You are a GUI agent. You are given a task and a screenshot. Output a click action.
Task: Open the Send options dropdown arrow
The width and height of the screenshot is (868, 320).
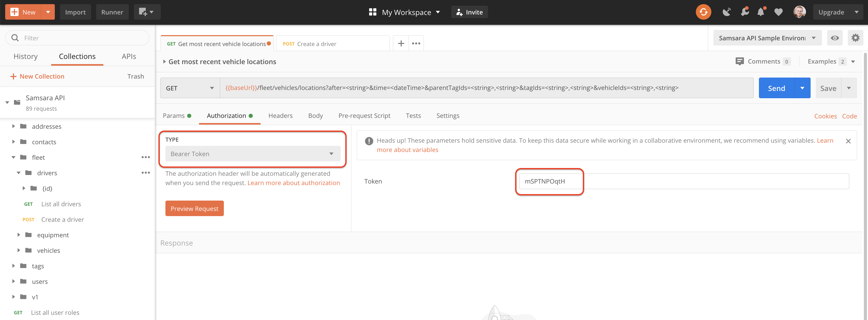pos(802,88)
